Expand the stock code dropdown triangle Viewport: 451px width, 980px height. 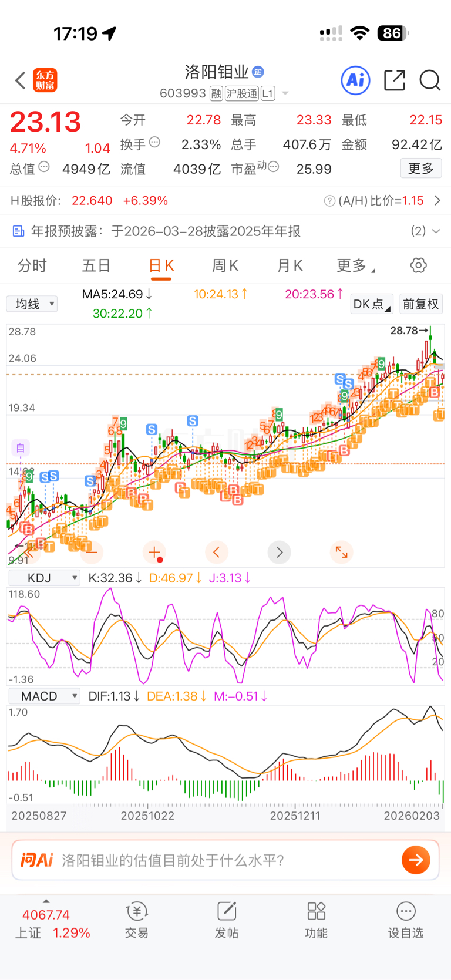285,93
